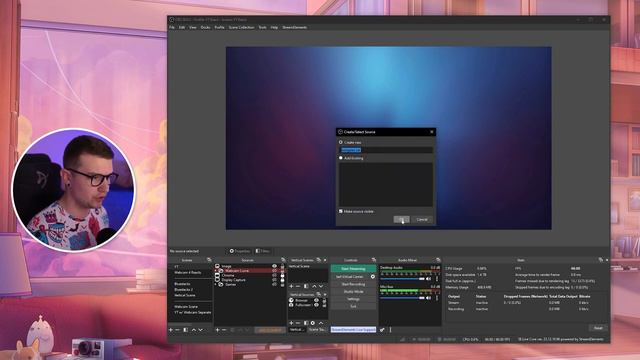640x360 pixels.
Task: Move the vertical scene up
Action: (x=314, y=287)
